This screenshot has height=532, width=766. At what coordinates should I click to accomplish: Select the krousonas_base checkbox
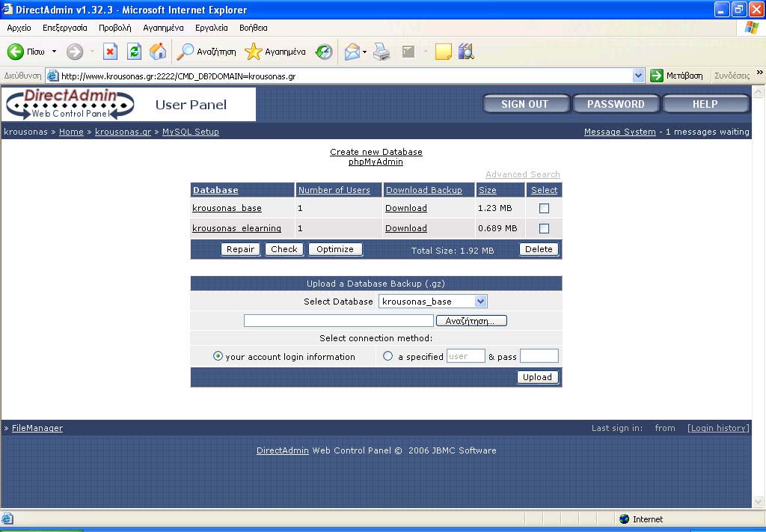pos(544,208)
